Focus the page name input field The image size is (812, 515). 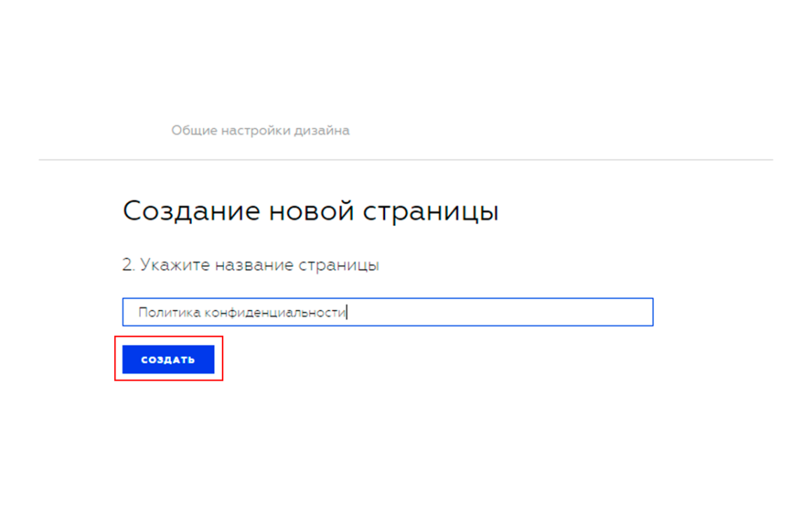pos(388,312)
